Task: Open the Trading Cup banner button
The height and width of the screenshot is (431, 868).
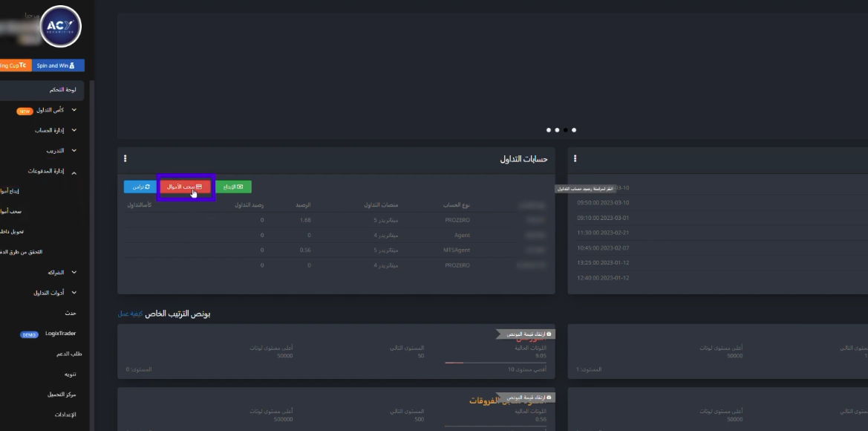Action: point(13,65)
